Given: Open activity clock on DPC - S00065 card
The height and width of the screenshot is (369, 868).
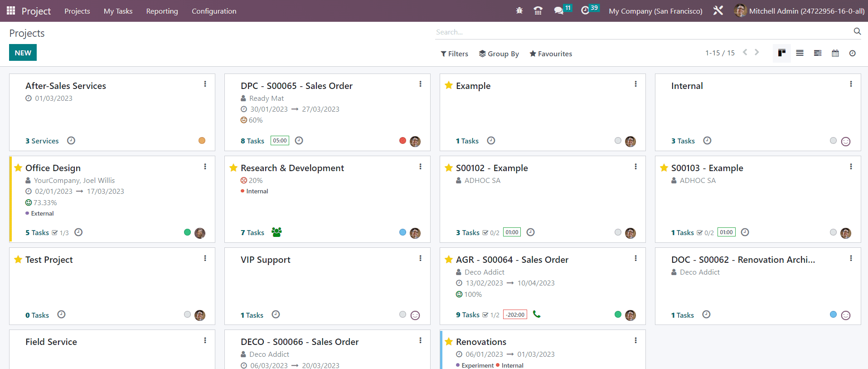Looking at the screenshot, I should point(299,141).
